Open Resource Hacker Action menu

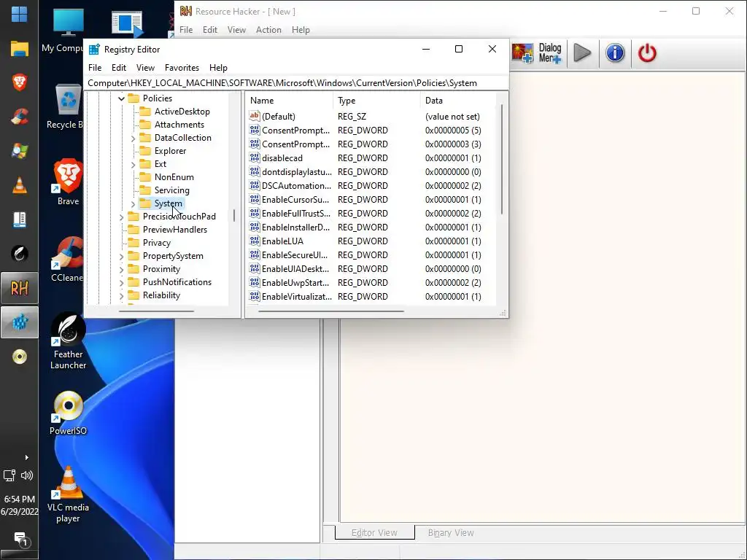coord(268,29)
